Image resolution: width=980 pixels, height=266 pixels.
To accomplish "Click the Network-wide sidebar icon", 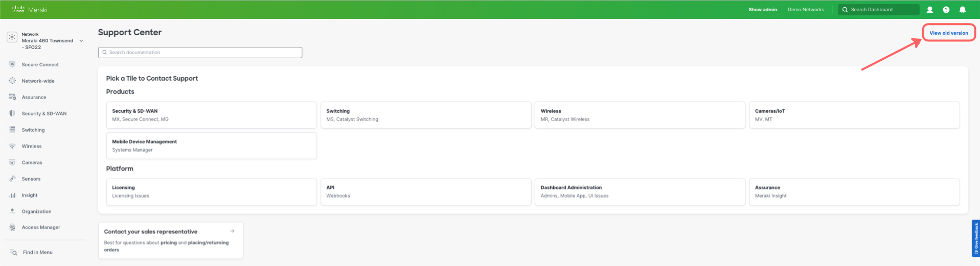I will pyautogui.click(x=12, y=81).
